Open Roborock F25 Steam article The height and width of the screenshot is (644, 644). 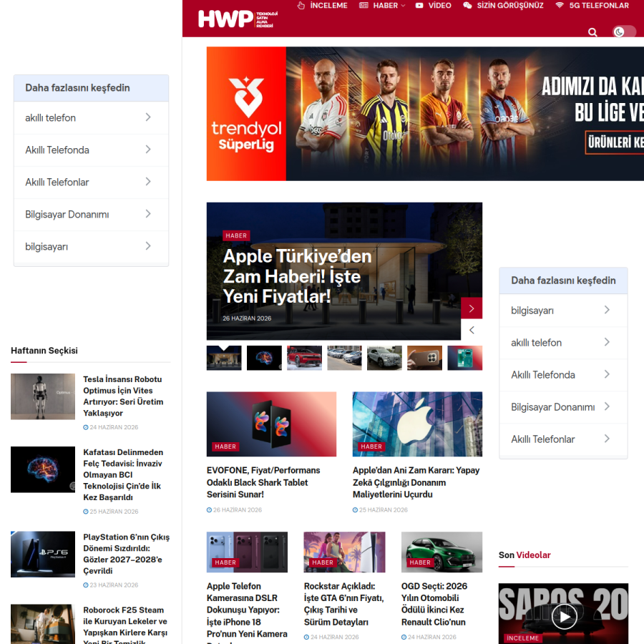click(x=125, y=626)
